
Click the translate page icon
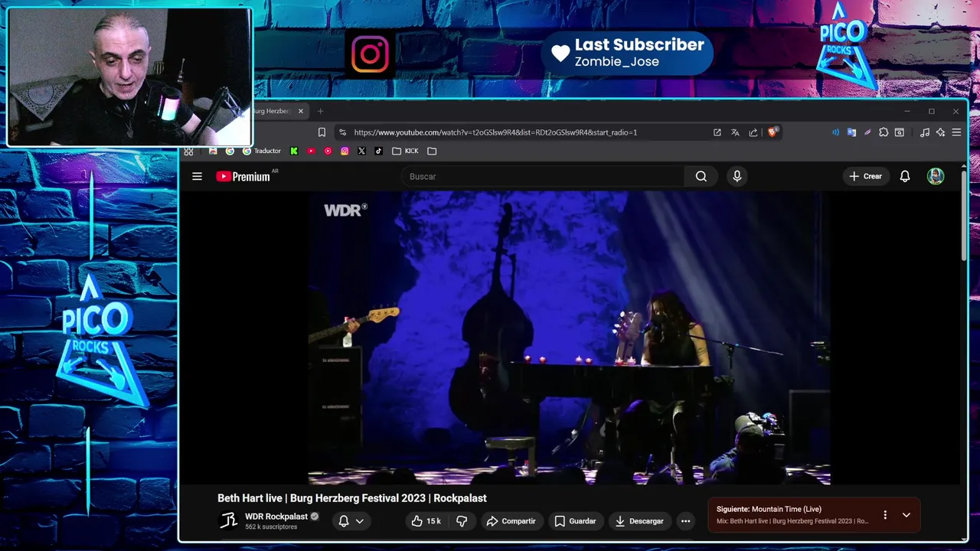pyautogui.click(x=735, y=132)
